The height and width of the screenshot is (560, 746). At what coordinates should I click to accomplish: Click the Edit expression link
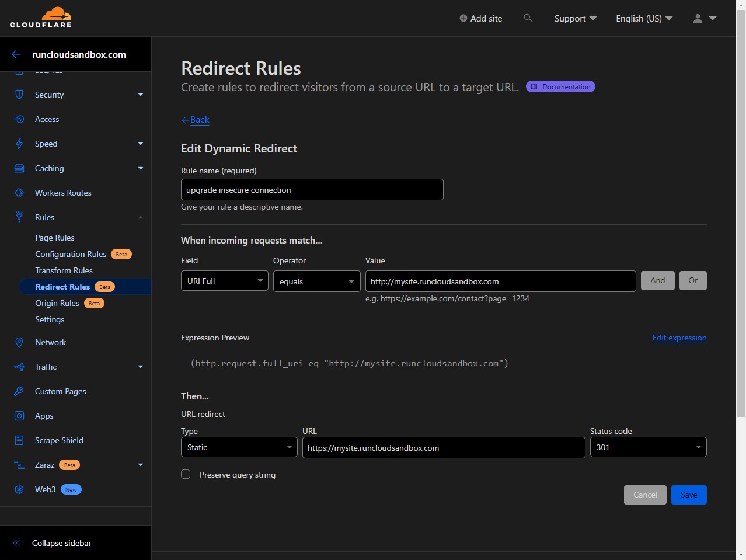click(x=679, y=338)
